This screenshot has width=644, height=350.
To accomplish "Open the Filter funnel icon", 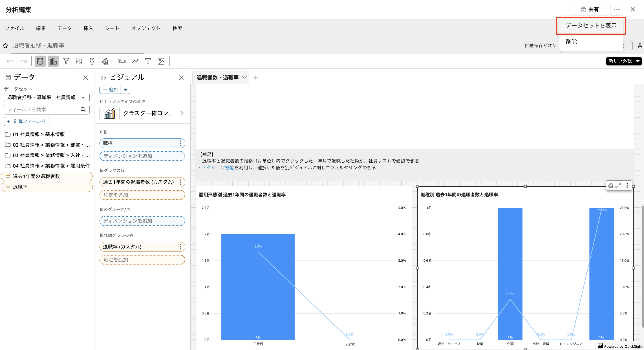I will pos(66,61).
